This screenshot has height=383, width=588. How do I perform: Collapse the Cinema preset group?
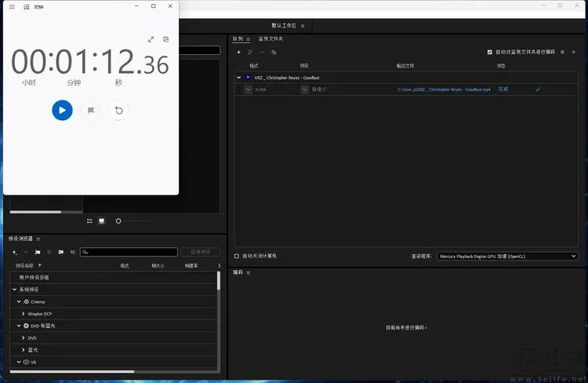19,301
